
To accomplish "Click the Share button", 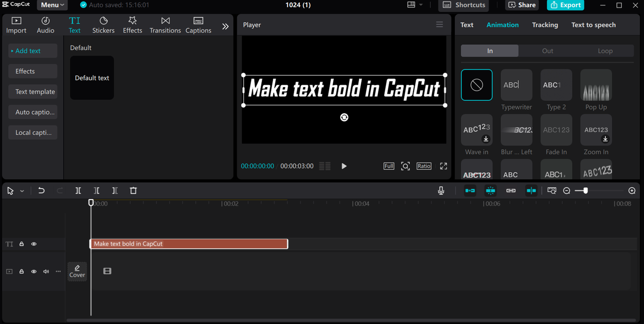I will tap(522, 5).
